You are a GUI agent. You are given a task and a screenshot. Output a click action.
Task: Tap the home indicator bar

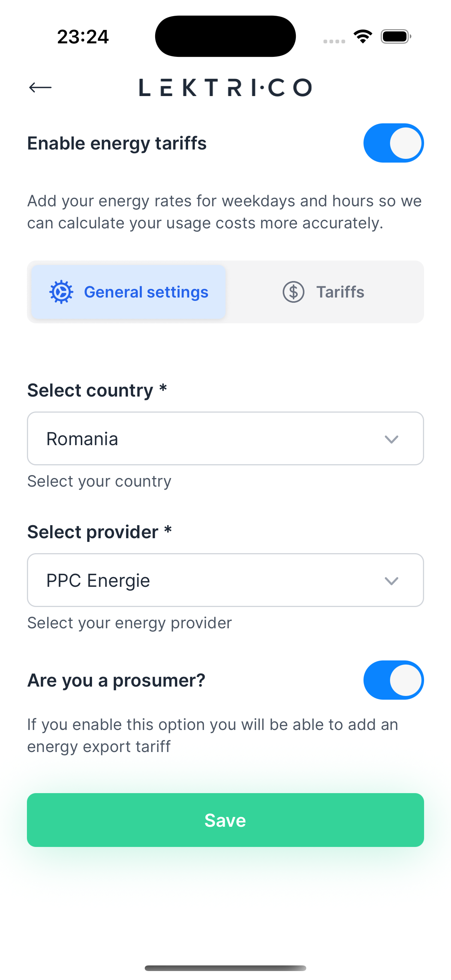pos(225,968)
